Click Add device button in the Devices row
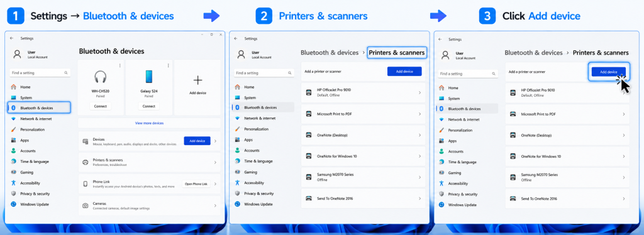 click(x=197, y=141)
